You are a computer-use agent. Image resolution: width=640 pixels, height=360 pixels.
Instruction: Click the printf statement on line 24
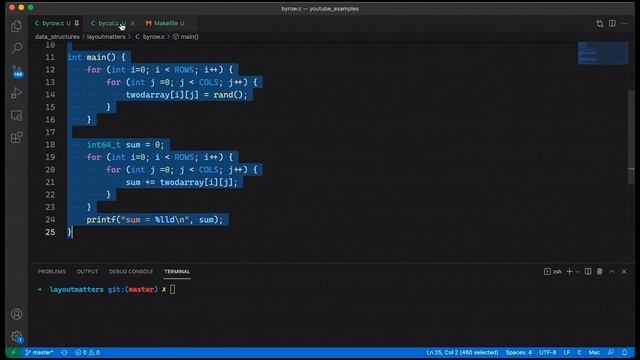pos(155,220)
